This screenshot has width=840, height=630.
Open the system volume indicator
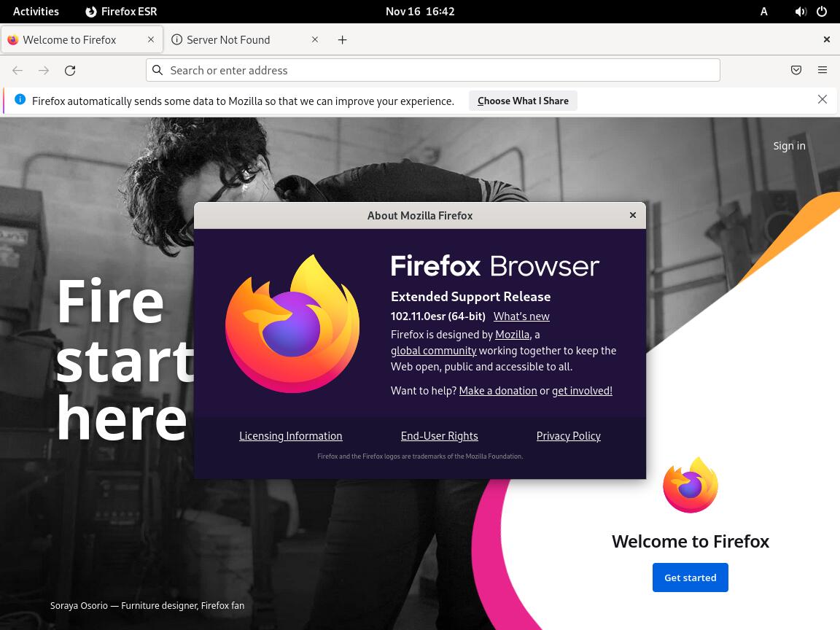point(801,11)
